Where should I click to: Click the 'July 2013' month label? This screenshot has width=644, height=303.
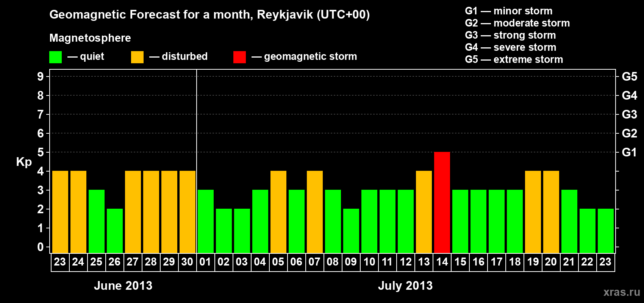coord(405,286)
